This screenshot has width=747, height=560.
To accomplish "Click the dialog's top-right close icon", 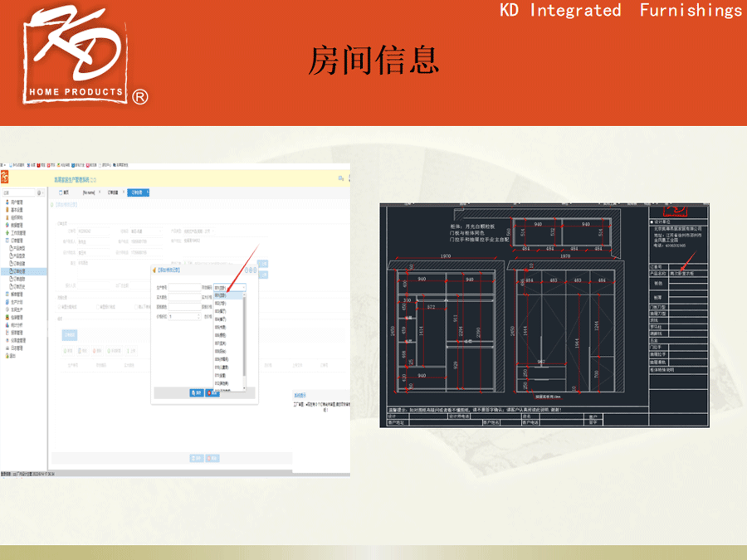I will point(253,270).
